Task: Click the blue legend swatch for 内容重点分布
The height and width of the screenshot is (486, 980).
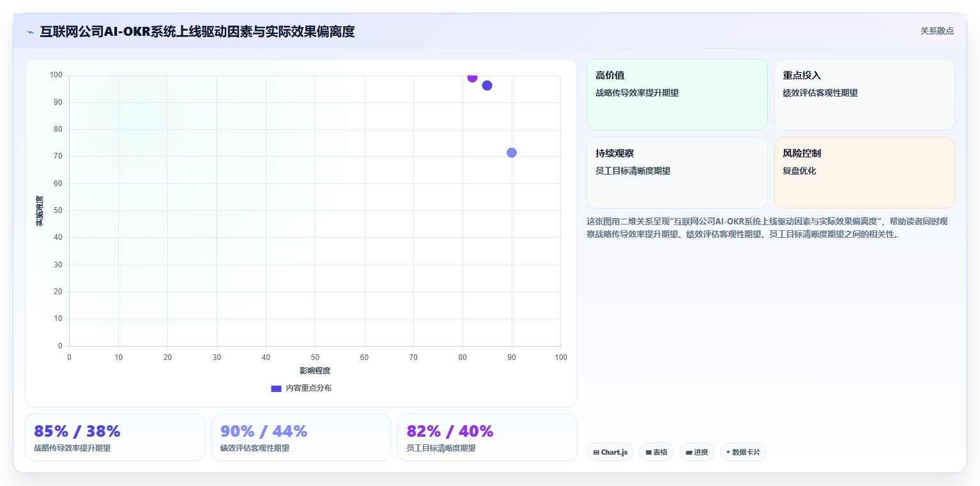Action: 276,388
